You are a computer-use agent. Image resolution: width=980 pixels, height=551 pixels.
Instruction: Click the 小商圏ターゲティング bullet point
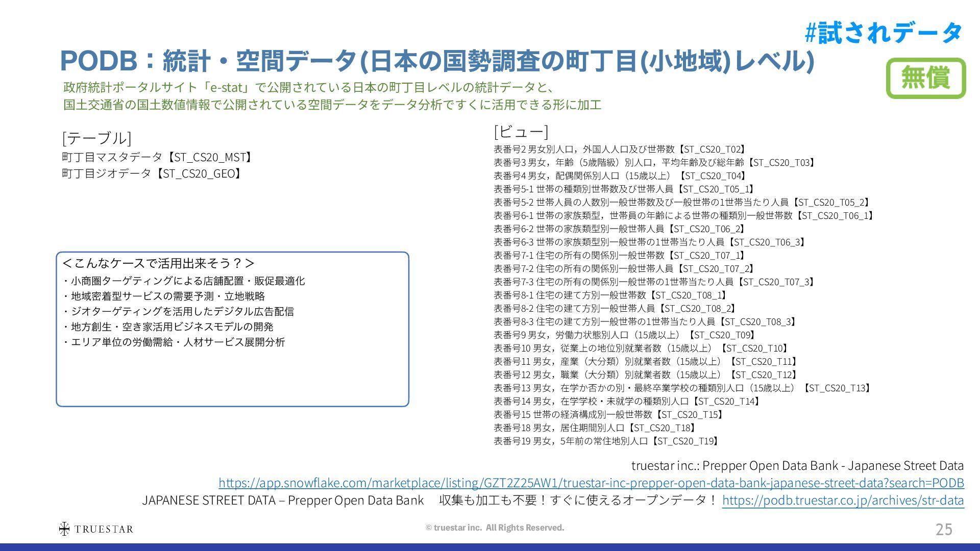pos(184,281)
